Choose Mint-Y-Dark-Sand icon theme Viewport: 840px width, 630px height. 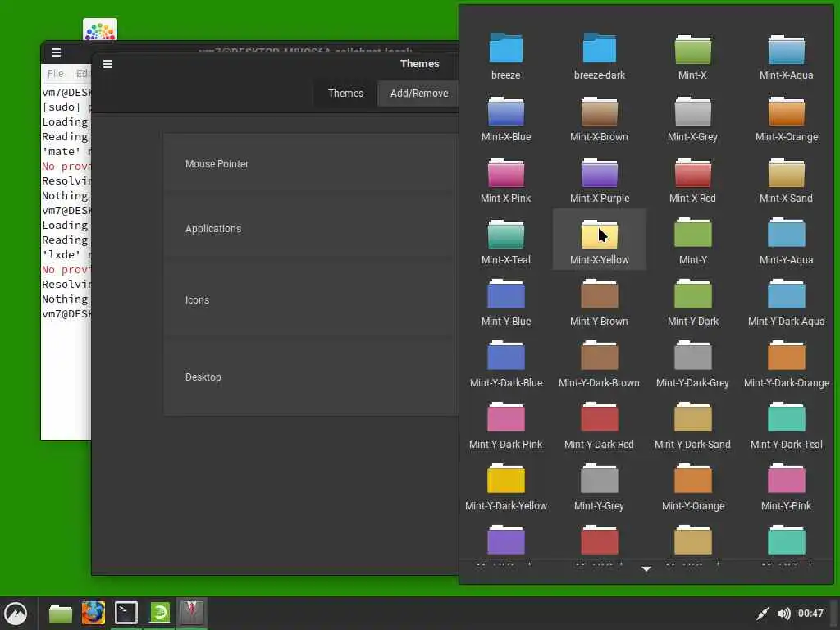point(692,426)
